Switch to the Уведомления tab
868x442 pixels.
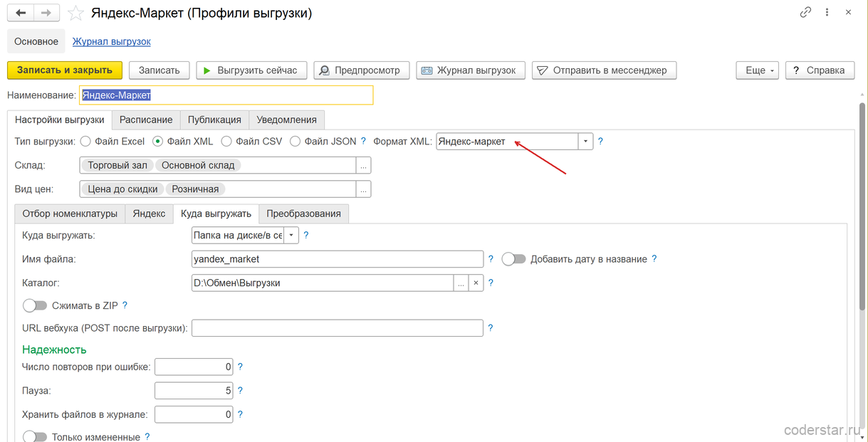pyautogui.click(x=287, y=120)
